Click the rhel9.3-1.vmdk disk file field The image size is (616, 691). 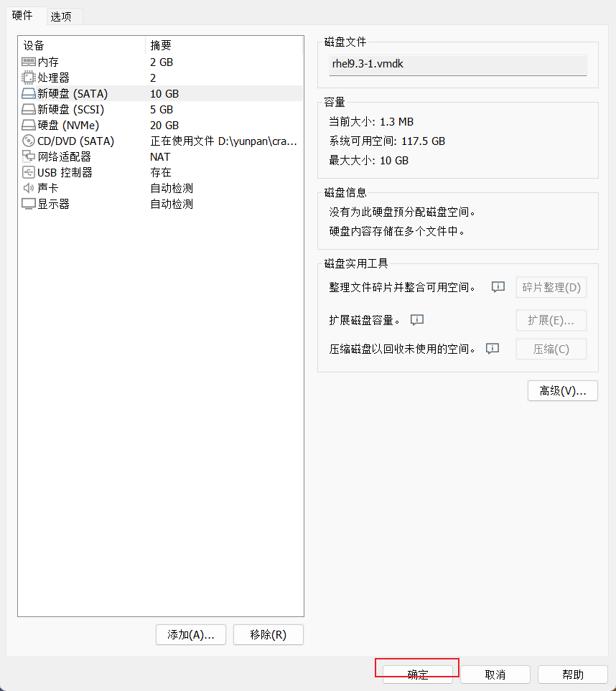458,65
